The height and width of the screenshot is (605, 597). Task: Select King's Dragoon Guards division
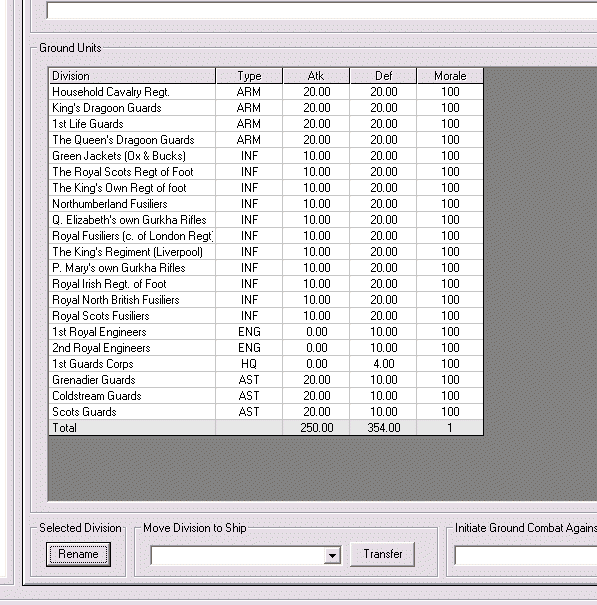pyautogui.click(x=266, y=108)
